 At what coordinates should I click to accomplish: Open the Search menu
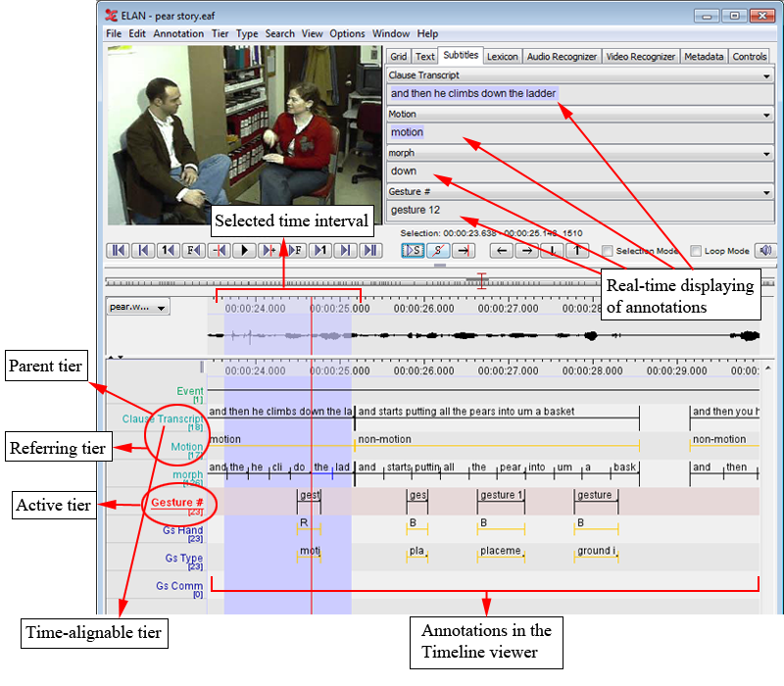(280, 33)
